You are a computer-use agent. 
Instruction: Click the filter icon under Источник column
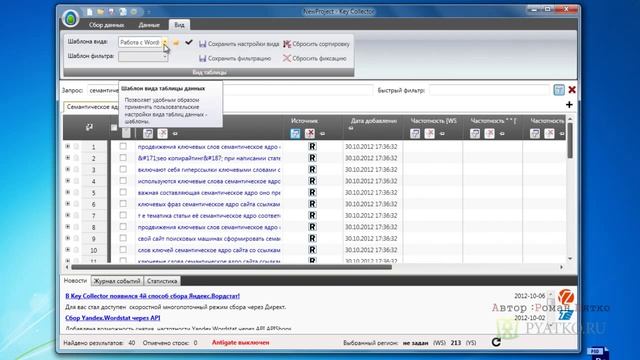click(x=295, y=133)
